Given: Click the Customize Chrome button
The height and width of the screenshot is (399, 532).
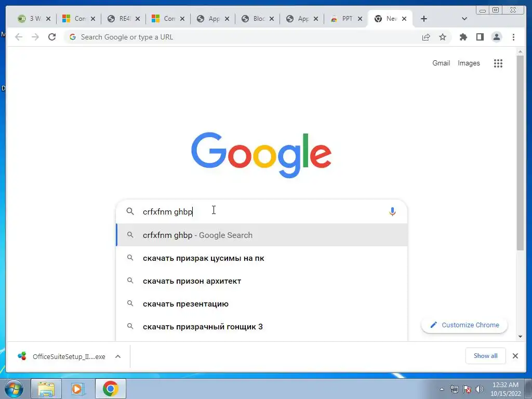Looking at the screenshot, I should 464,325.
